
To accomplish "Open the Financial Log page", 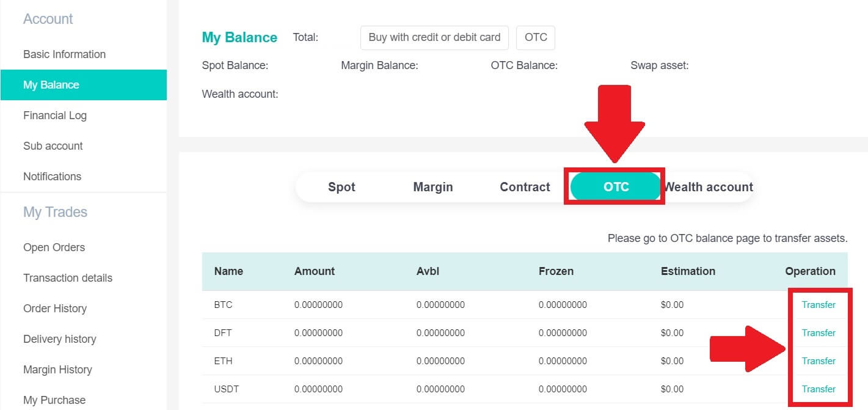I will point(56,115).
